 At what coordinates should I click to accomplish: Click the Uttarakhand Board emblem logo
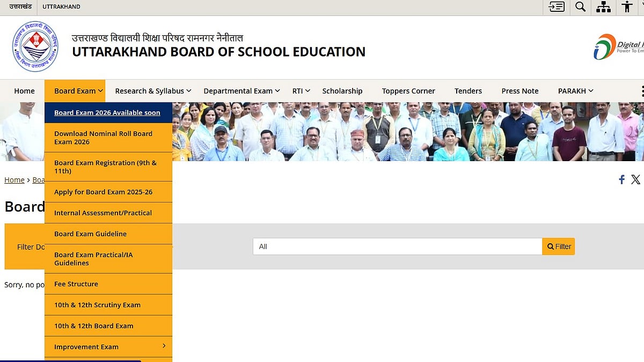[35, 47]
